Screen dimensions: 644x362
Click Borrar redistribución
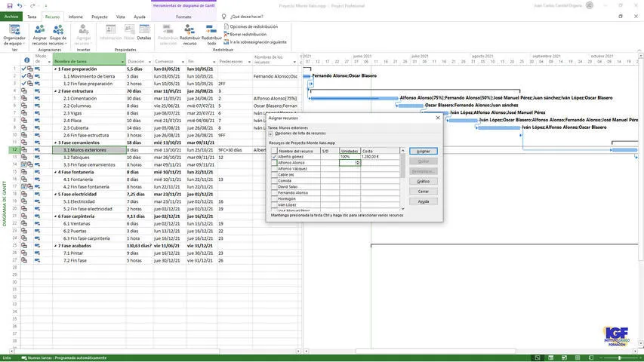[x=245, y=35]
